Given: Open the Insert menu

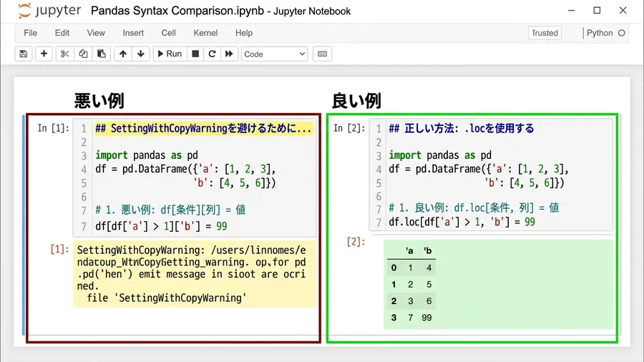Looking at the screenshot, I should [133, 33].
